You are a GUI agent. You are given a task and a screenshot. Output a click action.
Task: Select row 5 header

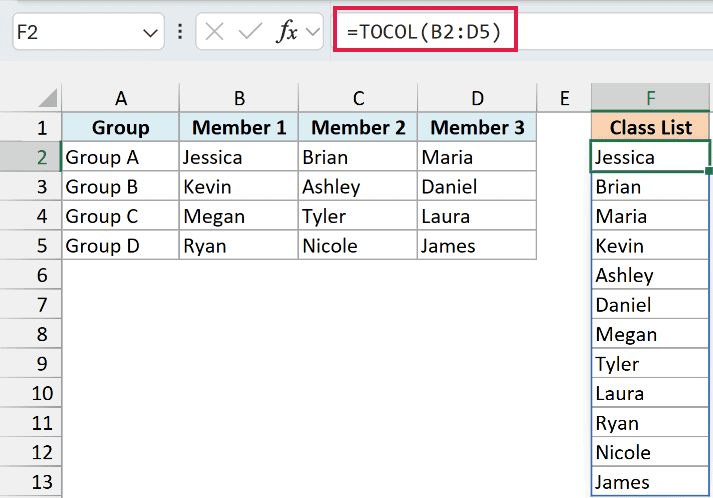coord(30,246)
